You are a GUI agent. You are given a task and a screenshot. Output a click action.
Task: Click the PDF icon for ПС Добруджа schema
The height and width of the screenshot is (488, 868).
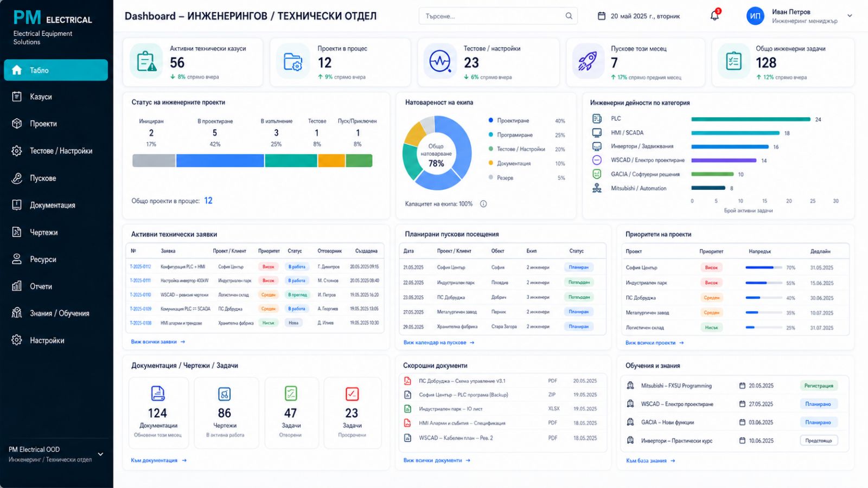407,381
